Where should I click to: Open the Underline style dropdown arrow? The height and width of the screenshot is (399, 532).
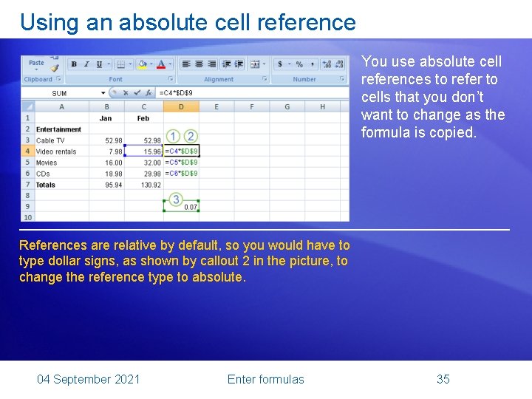[109, 64]
